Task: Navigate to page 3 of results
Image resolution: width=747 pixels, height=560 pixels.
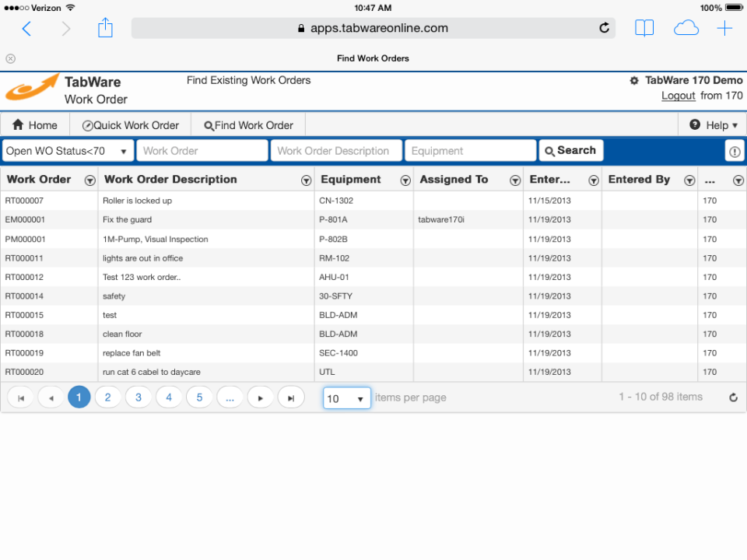Action: point(139,397)
